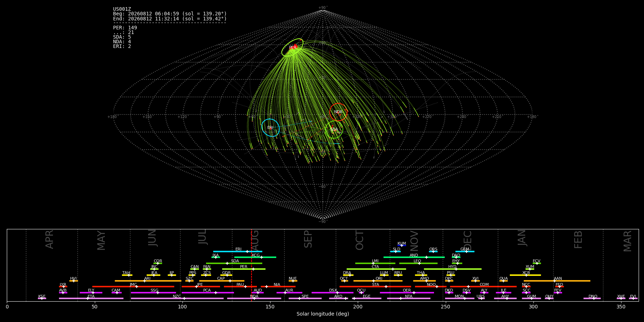Select the cyan GEM bar in December
Image resolution: width=644 pixels, height=322 pixels.
[x=465, y=252]
